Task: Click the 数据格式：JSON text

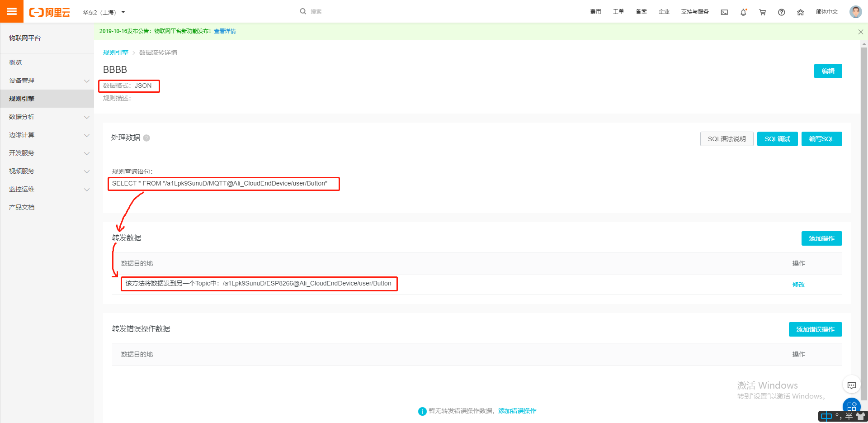Action: point(127,86)
